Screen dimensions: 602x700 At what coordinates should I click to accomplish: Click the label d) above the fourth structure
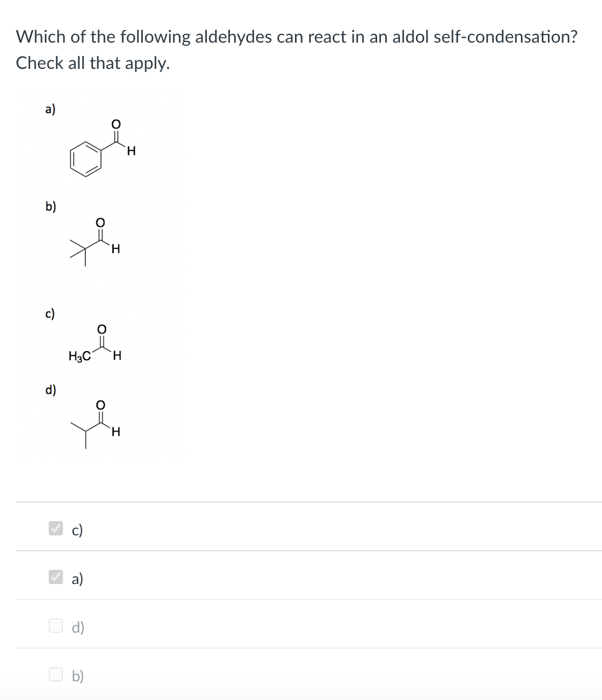pyautogui.click(x=50, y=389)
